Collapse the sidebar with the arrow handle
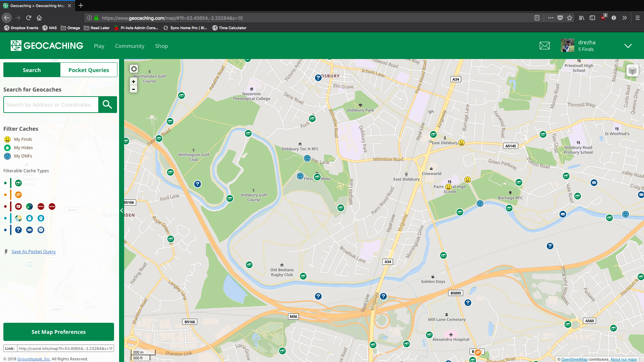This screenshot has height=362, width=644. pos(121,210)
